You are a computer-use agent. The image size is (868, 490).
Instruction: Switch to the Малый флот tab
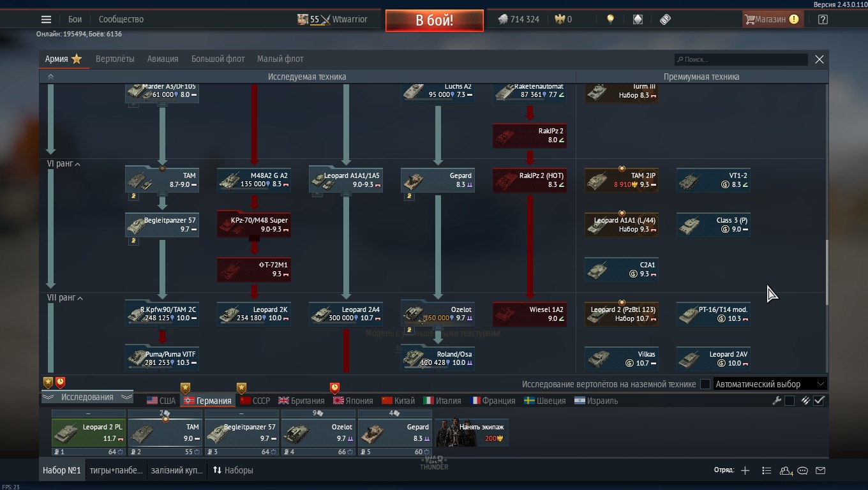[x=280, y=59]
